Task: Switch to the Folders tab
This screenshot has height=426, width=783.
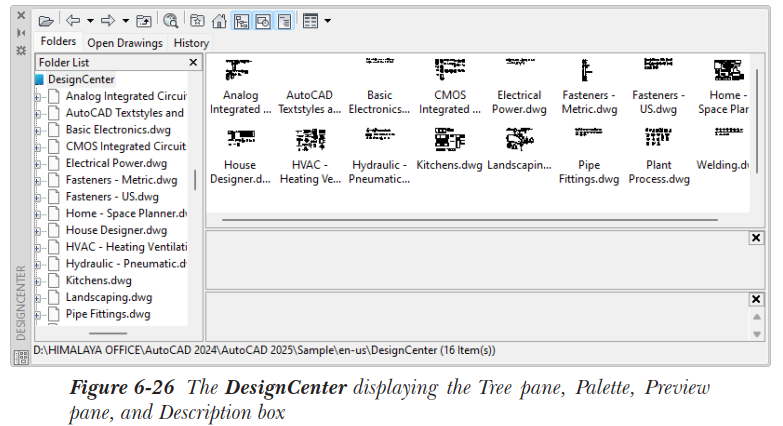Action: [x=58, y=41]
